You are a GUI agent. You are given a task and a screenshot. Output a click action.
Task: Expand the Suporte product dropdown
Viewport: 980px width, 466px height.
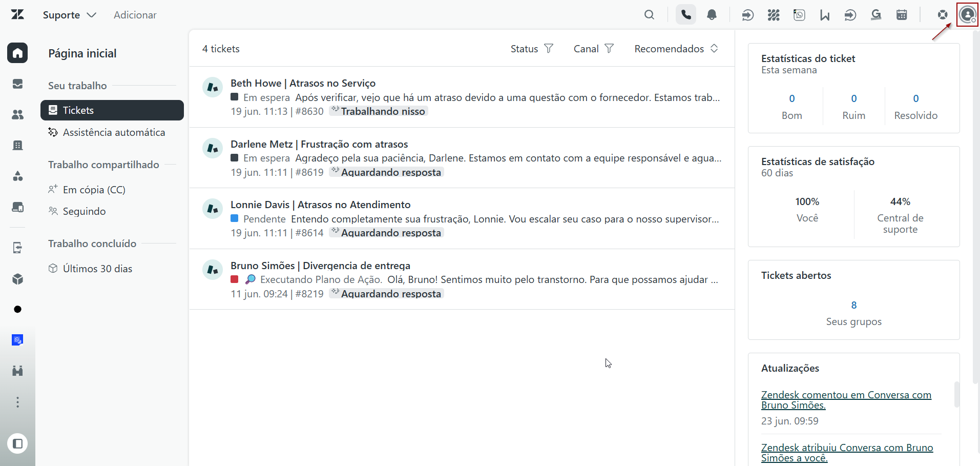(x=70, y=15)
